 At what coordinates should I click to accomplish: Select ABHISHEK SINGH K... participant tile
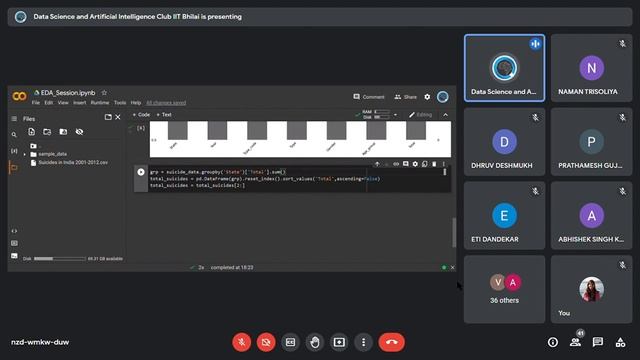coord(591,216)
